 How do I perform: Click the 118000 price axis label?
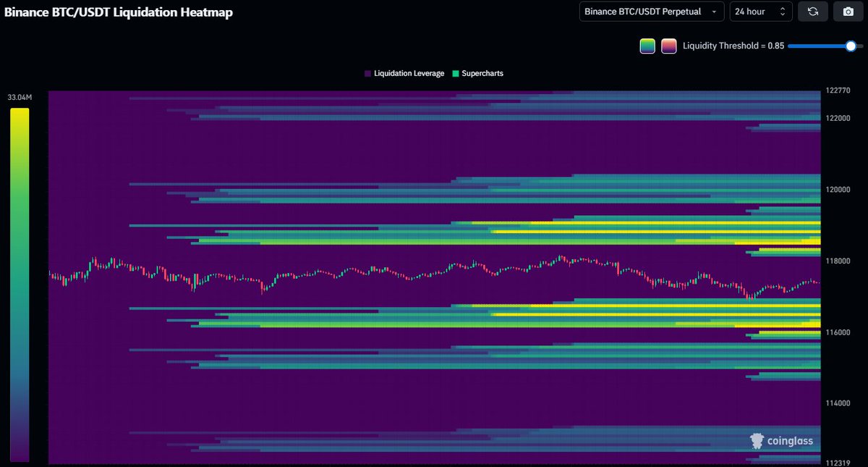coord(838,261)
